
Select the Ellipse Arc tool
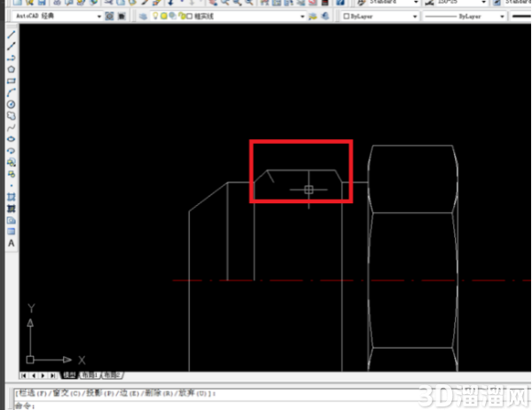[x=12, y=151]
